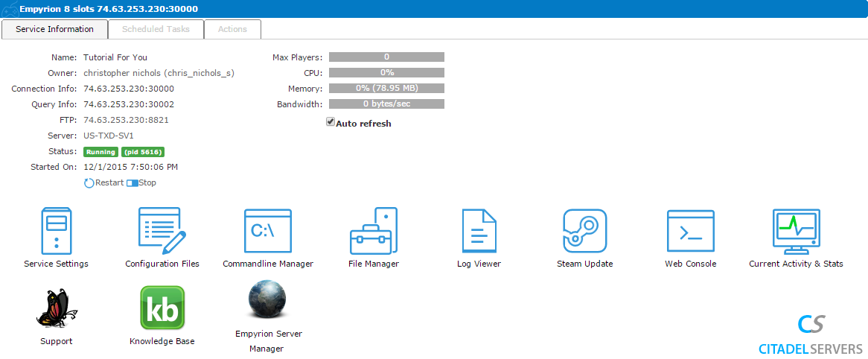The image size is (868, 359).
Task: Click the Commandline Manager label
Action: [x=268, y=264]
